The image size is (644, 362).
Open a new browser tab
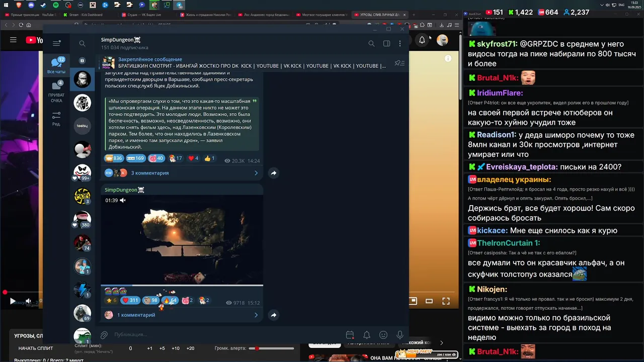pyautogui.click(x=414, y=15)
